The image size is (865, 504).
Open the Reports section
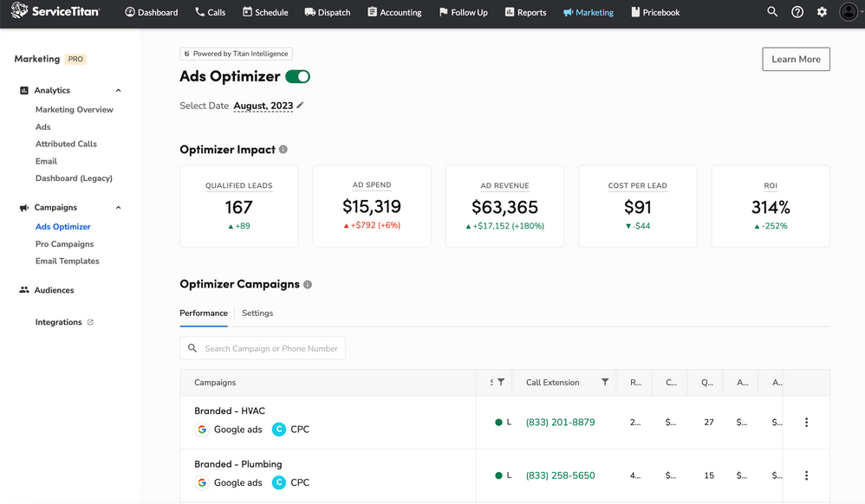click(x=524, y=12)
